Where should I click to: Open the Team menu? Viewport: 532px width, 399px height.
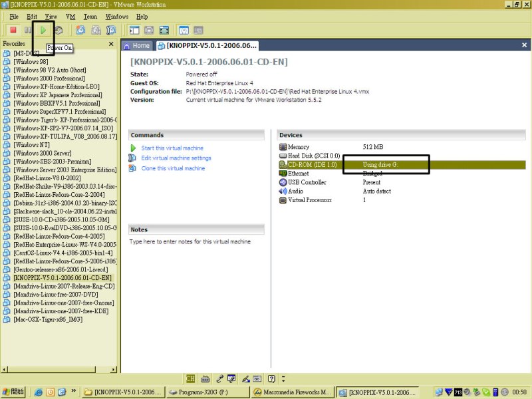tap(90, 17)
